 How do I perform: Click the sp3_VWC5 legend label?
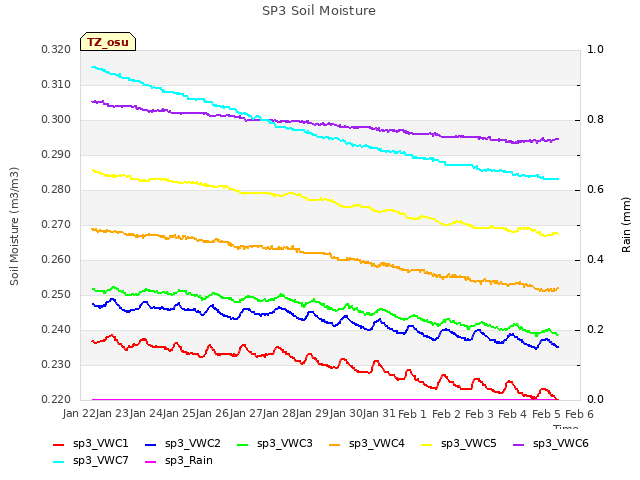(469, 443)
